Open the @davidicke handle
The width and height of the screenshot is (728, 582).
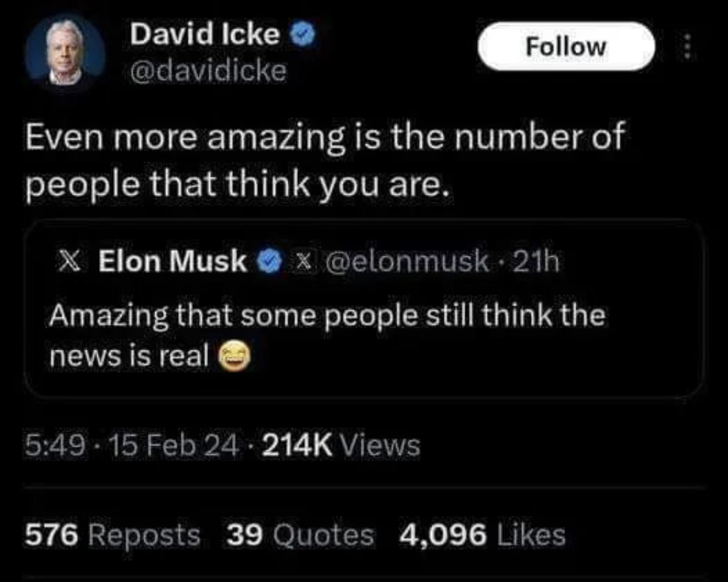click(x=208, y=72)
